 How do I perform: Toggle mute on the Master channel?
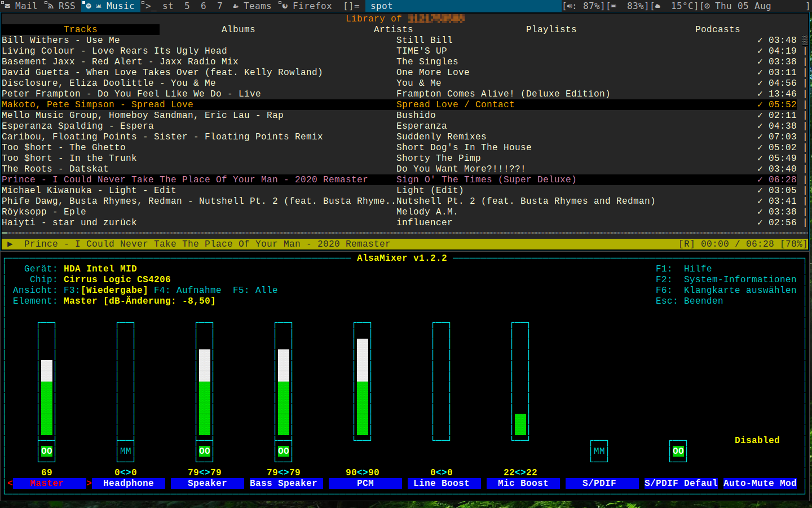tap(46, 451)
